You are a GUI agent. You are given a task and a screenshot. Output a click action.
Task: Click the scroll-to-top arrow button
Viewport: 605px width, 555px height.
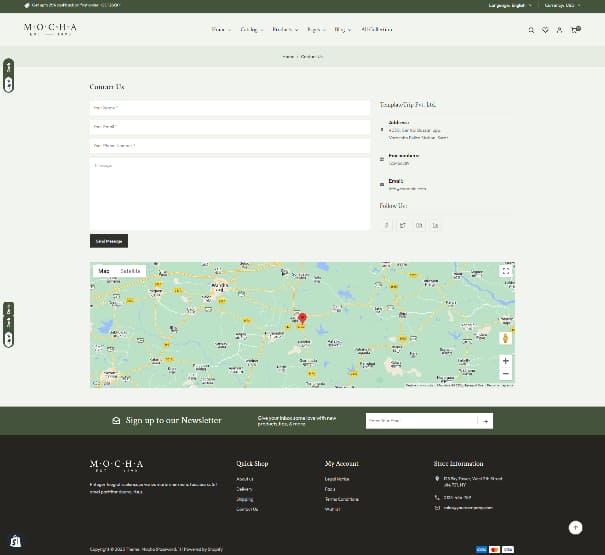pyautogui.click(x=575, y=527)
